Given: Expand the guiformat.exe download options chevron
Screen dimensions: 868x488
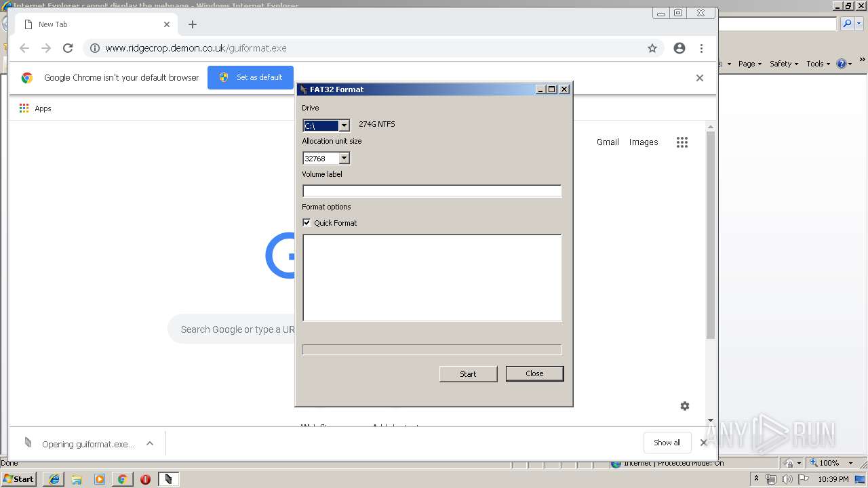Looking at the screenshot, I should pos(150,443).
